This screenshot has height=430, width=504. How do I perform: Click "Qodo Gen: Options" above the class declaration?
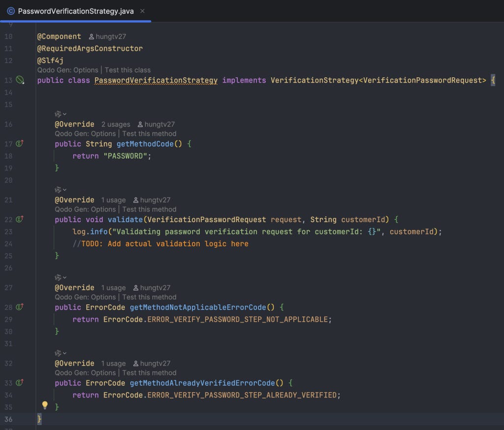tap(68, 70)
